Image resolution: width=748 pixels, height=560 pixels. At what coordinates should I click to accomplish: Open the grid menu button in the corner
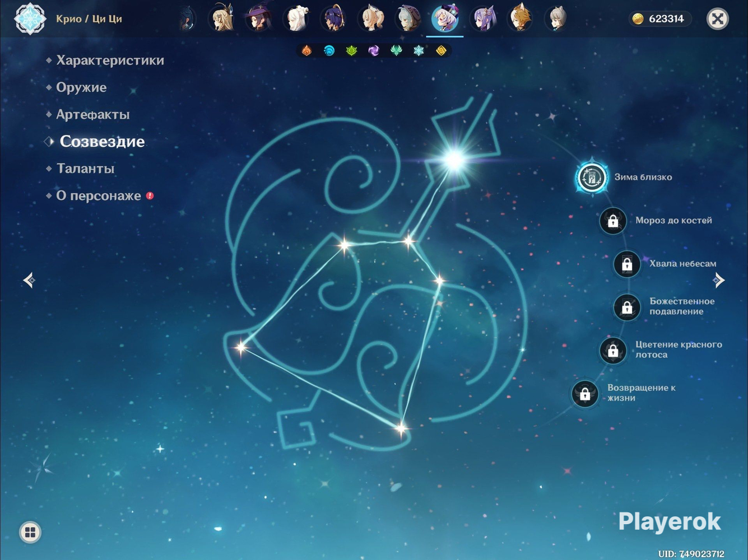[x=30, y=532]
